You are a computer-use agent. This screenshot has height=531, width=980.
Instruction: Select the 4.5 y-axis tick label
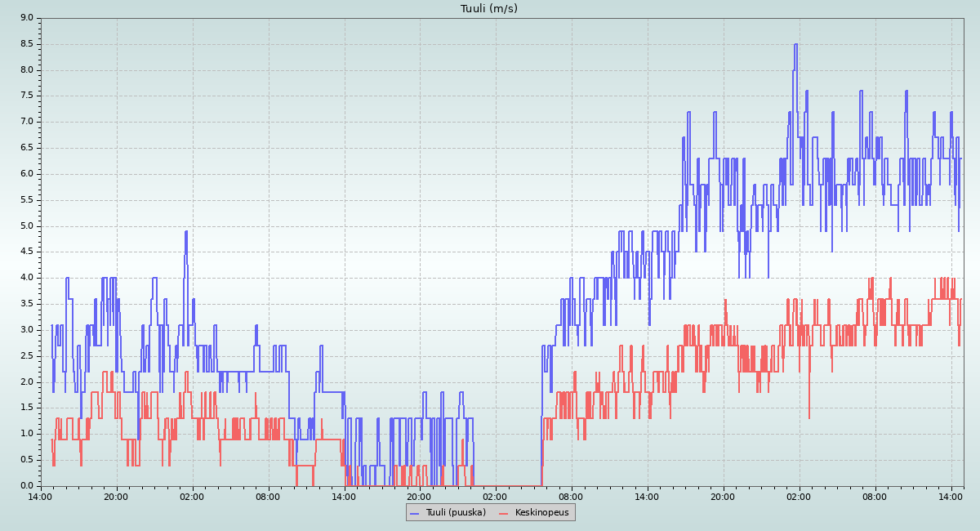point(27,252)
